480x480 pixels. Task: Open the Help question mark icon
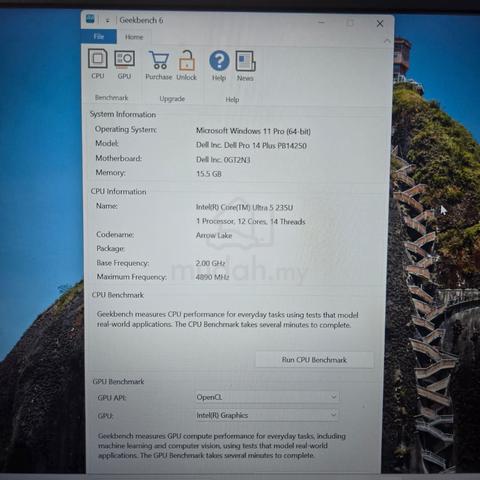point(219,66)
